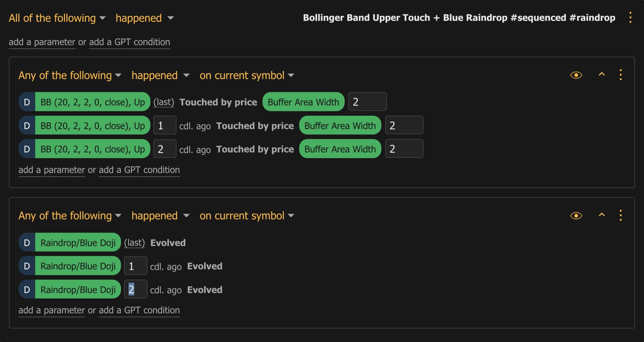Screen dimensions: 644x342
Task: Click the '1' cdl. ago input on the second BB condition
Action: (165, 125)
